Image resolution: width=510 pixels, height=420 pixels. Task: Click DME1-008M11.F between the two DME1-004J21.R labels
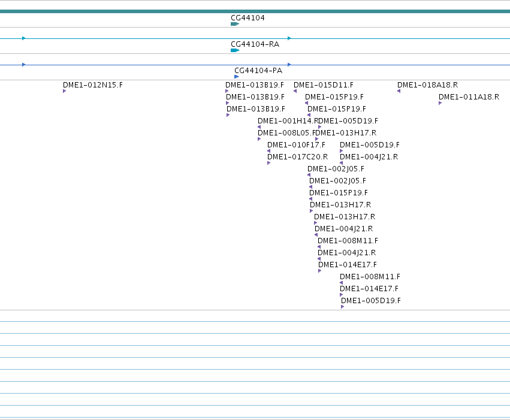(348, 241)
